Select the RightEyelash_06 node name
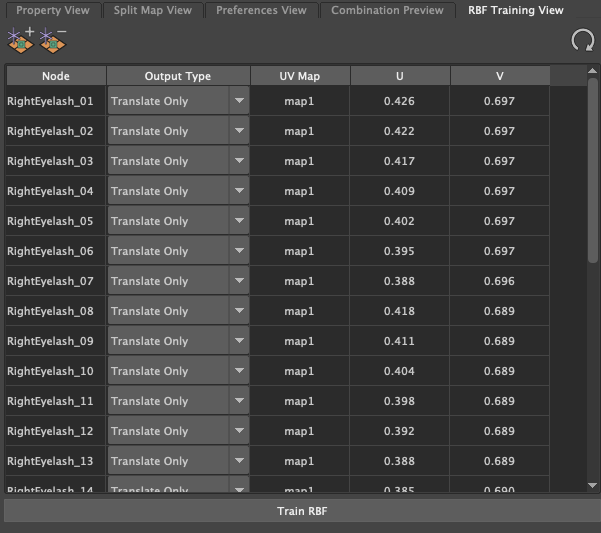The width and height of the screenshot is (601, 533). [50, 251]
